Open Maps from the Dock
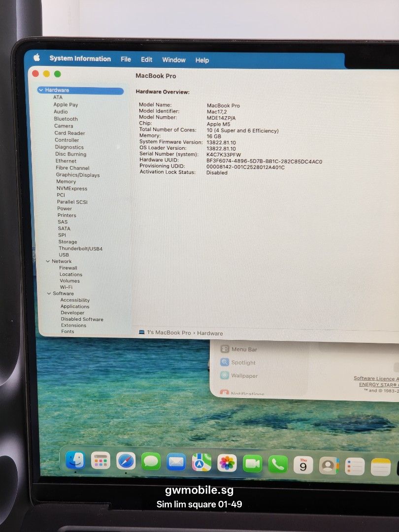The height and width of the screenshot is (532, 399). [x=201, y=463]
